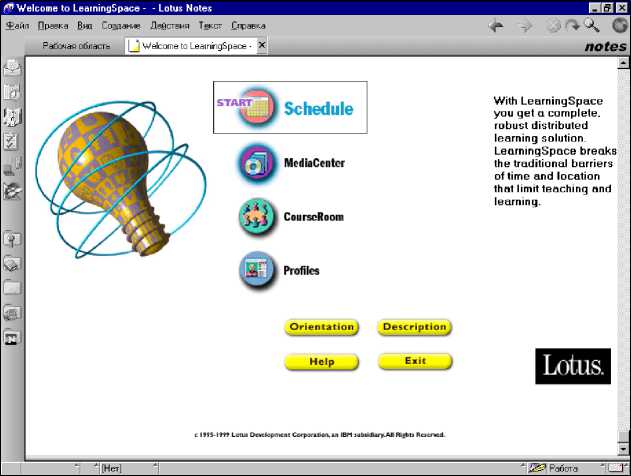Click the copyright notice text
Viewport: 631px width, 476px height.
click(x=320, y=435)
